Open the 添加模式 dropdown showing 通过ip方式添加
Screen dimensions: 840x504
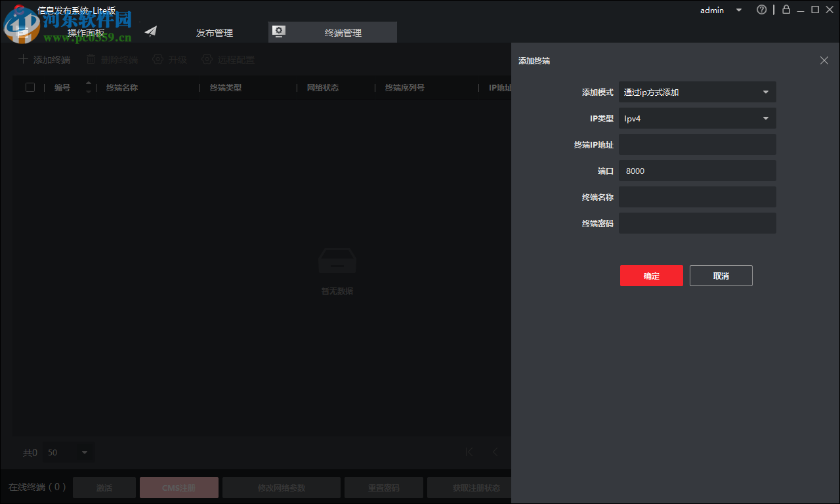[x=697, y=92]
